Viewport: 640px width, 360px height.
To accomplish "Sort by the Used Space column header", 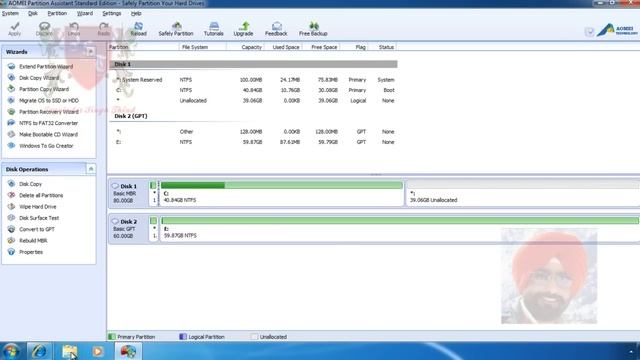I will 282,47.
